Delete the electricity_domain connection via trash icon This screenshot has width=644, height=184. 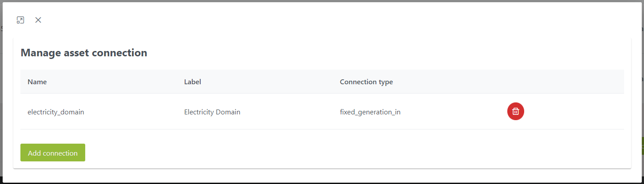click(515, 111)
